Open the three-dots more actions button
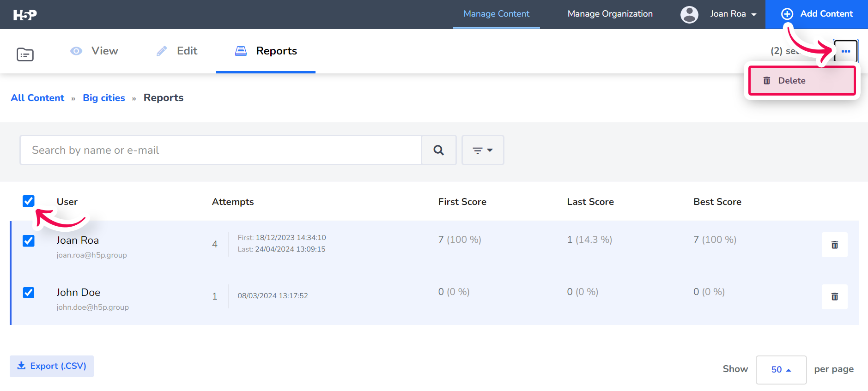868x391 pixels. 846,51
